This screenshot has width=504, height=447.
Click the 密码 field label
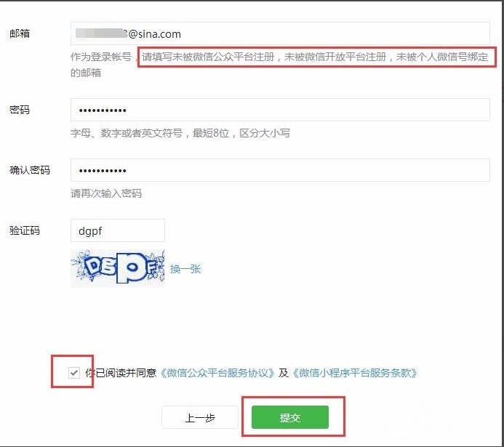click(20, 110)
